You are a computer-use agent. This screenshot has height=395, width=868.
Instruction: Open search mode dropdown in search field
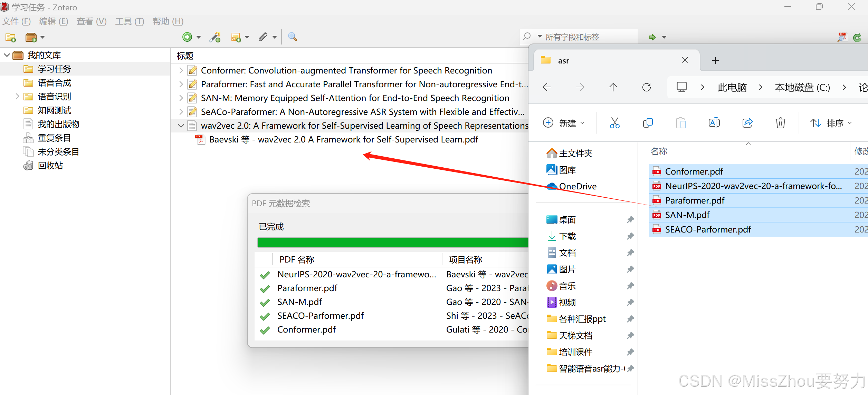coord(540,37)
